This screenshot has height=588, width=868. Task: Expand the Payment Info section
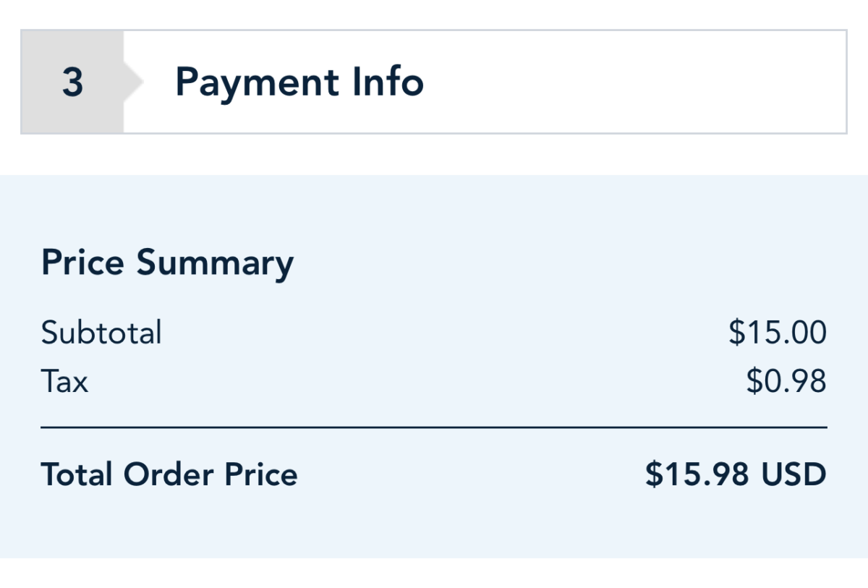(x=434, y=82)
